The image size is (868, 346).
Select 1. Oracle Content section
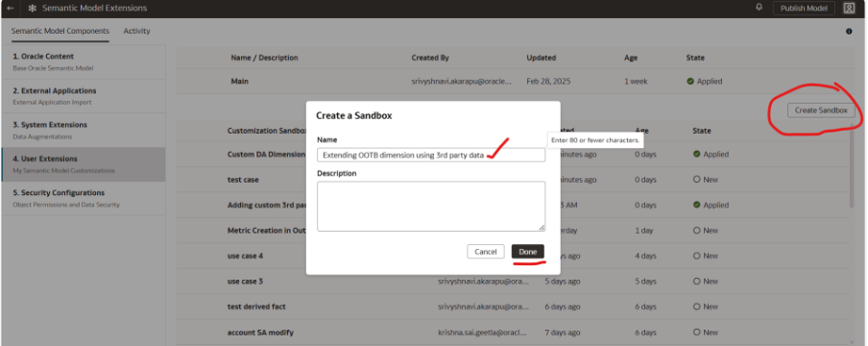click(83, 62)
